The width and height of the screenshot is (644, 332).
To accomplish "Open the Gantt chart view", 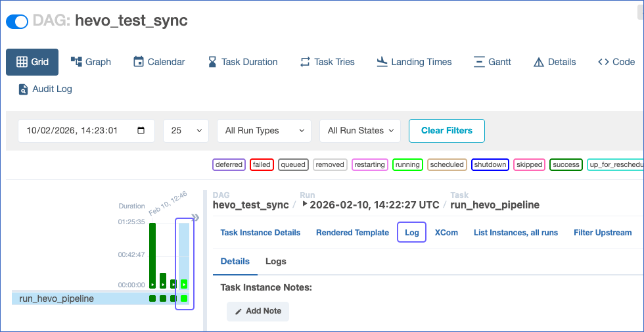I will (492, 62).
